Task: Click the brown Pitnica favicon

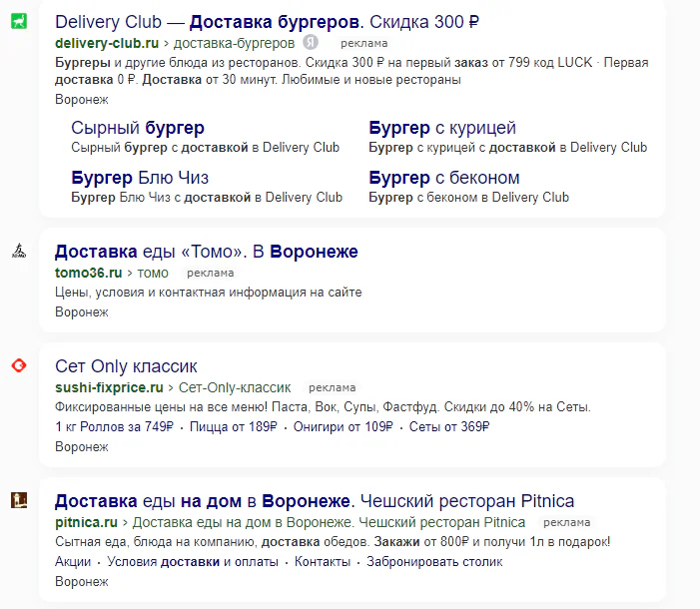Action: 19,500
